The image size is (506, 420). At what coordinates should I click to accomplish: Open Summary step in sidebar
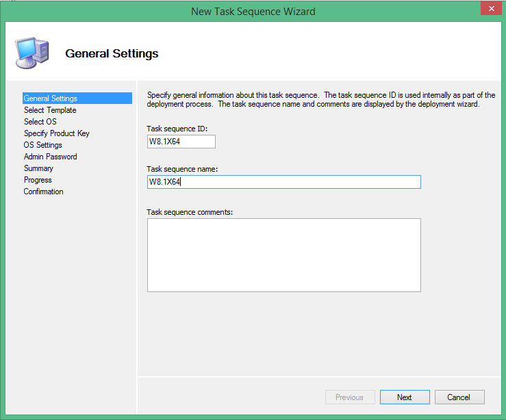click(38, 168)
